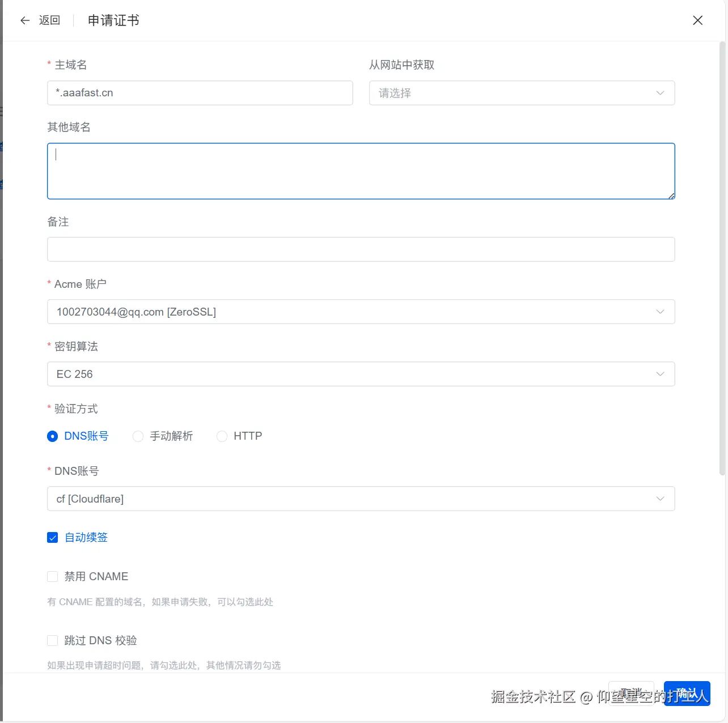This screenshot has height=723, width=728.
Task: Enable the 禁用 CNAME checkbox
Action: click(x=53, y=577)
